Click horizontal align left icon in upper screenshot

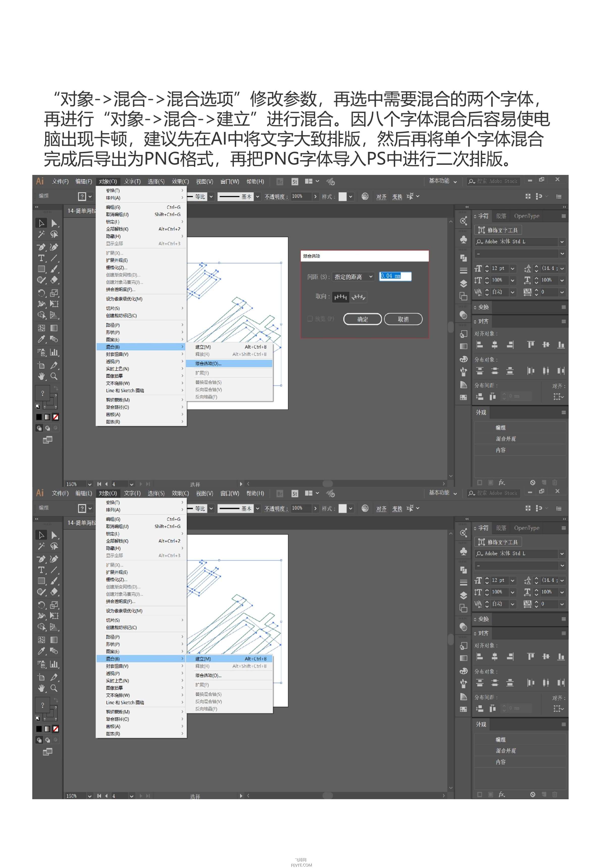pos(479,345)
